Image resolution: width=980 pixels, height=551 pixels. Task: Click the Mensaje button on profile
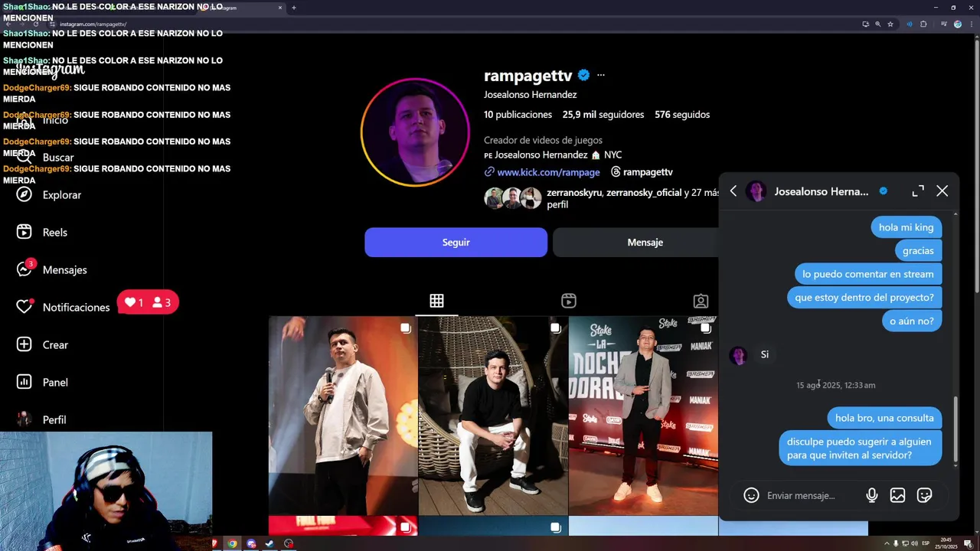645,242
